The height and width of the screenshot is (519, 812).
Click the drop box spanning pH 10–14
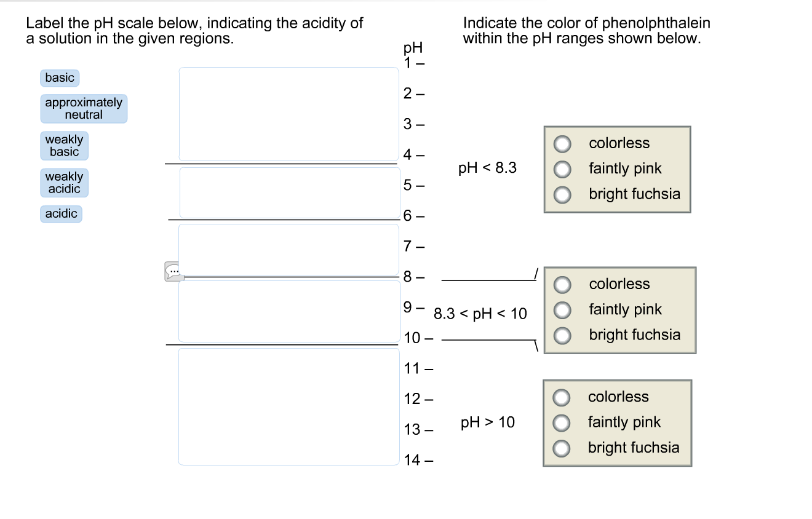pos(289,406)
